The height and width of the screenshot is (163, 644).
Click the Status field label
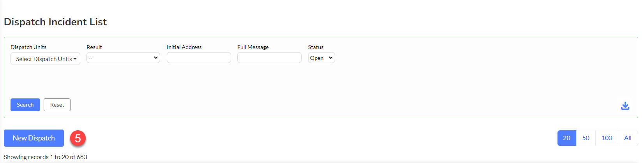[316, 47]
